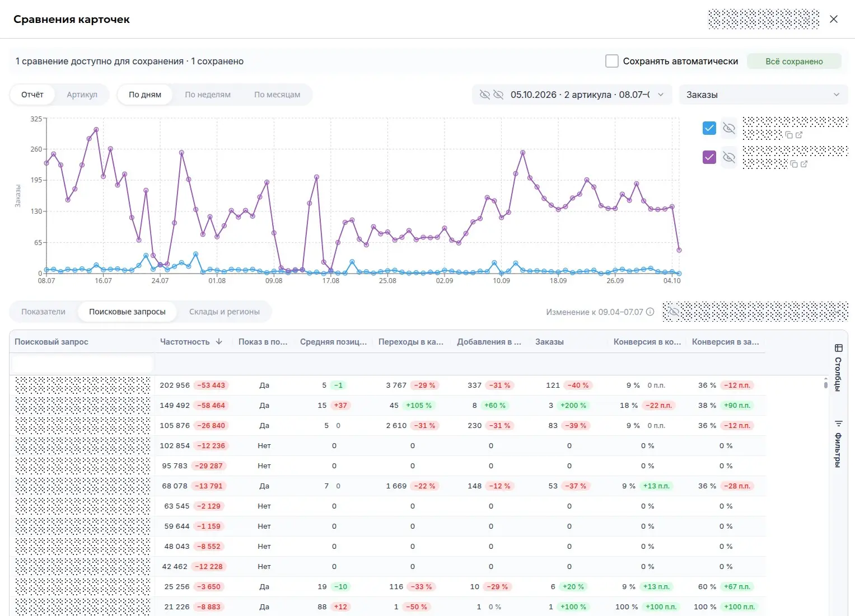Copy the article number of the blue series
This screenshot has height=616, width=855.
789,135
